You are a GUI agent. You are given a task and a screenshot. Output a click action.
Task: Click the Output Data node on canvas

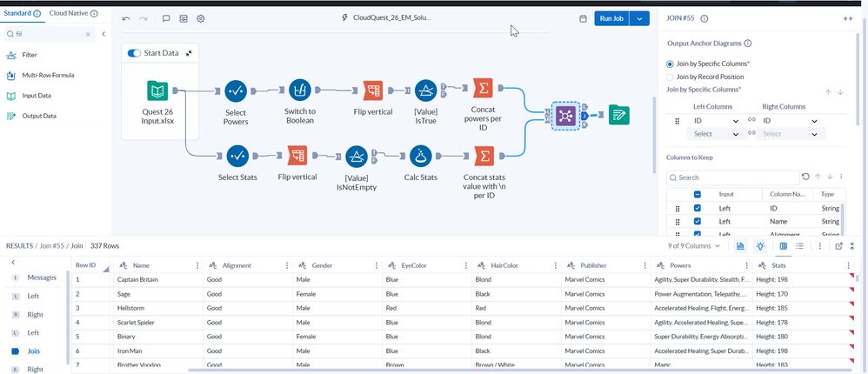[x=619, y=115]
